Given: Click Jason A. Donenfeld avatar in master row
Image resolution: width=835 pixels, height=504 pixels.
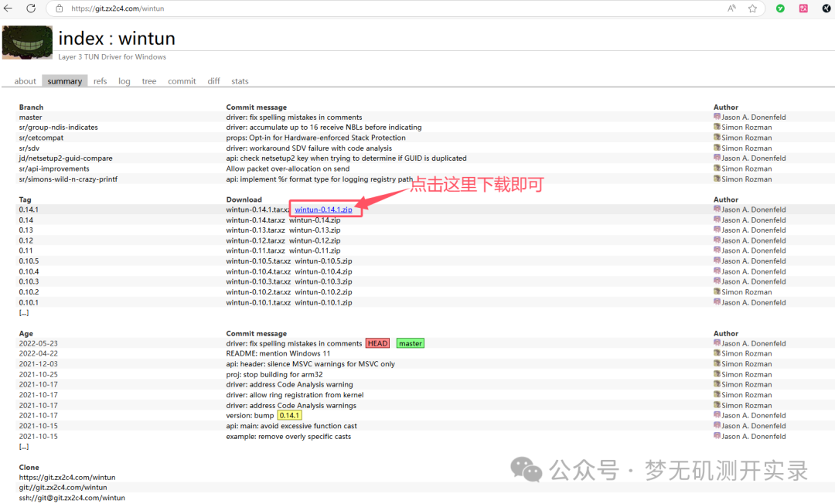Looking at the screenshot, I should tap(717, 117).
